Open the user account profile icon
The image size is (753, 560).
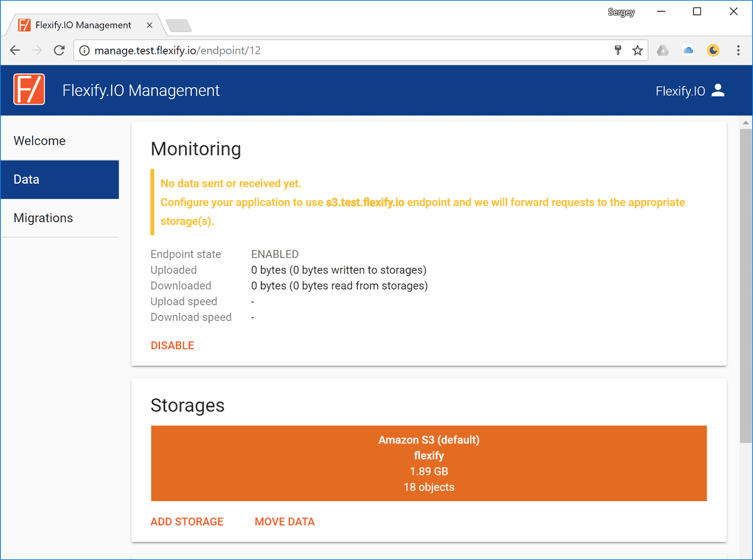click(x=718, y=90)
